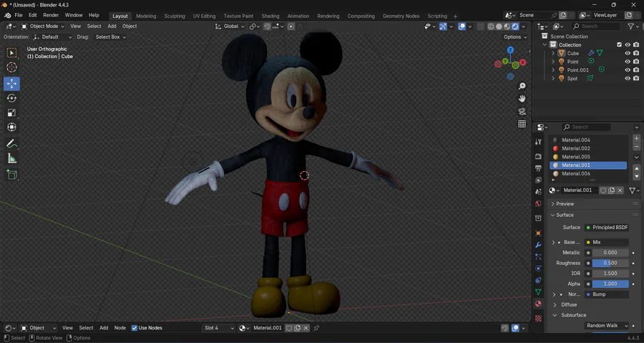Click the Mix base color button
The width and height of the screenshot is (644, 343).
click(x=607, y=242)
